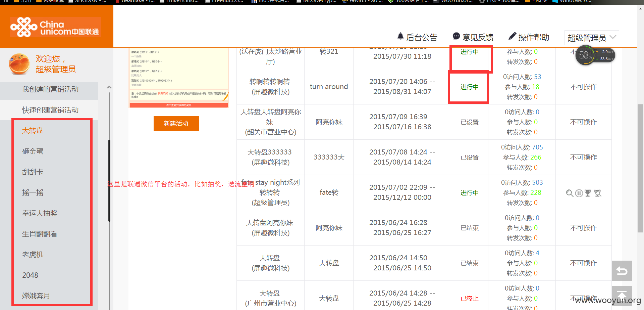Image resolution: width=644 pixels, height=310 pixels.
Task: Select 大转盘 in the sidebar
Action: 33,131
